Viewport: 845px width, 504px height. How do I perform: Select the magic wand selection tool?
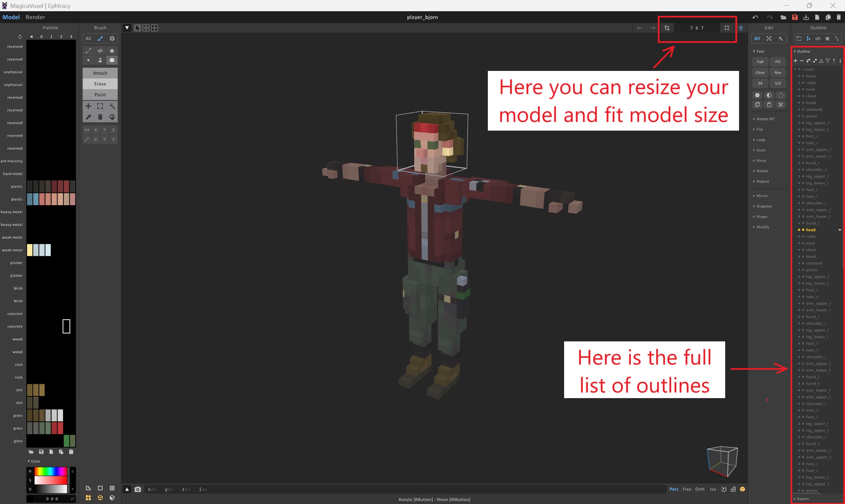(x=112, y=106)
